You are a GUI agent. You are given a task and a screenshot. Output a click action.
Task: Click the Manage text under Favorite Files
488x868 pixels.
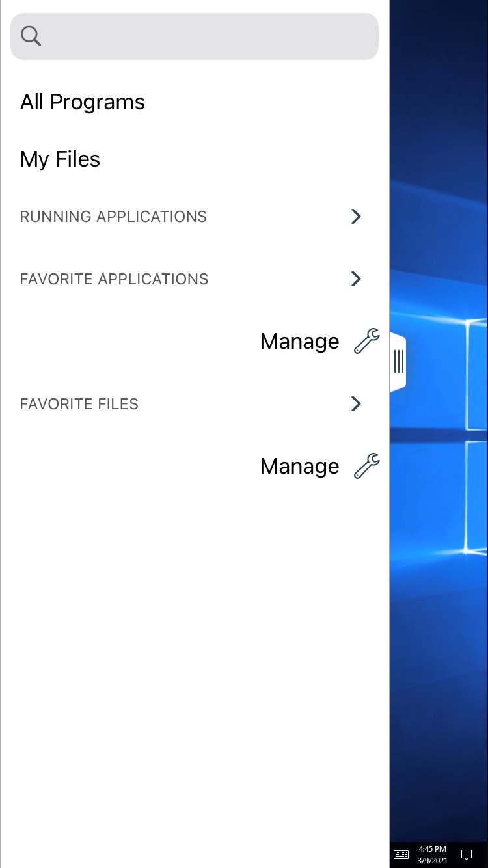click(299, 467)
